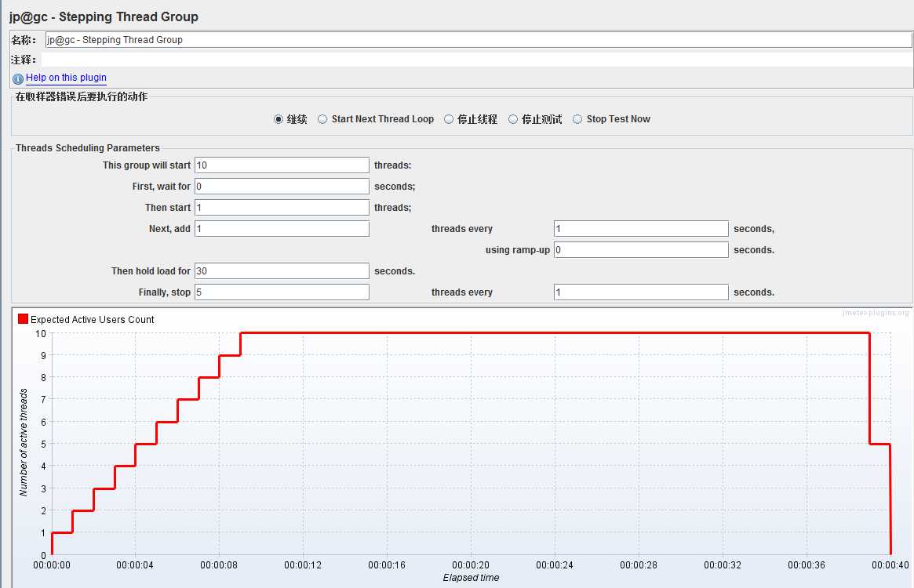Click the 'Finally, stop' 'threads every' seconds field
Image resolution: width=914 pixels, height=588 pixels.
[641, 292]
